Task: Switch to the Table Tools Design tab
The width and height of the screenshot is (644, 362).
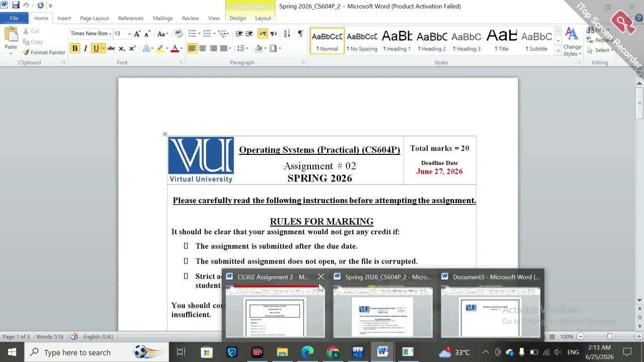Action: (x=237, y=18)
